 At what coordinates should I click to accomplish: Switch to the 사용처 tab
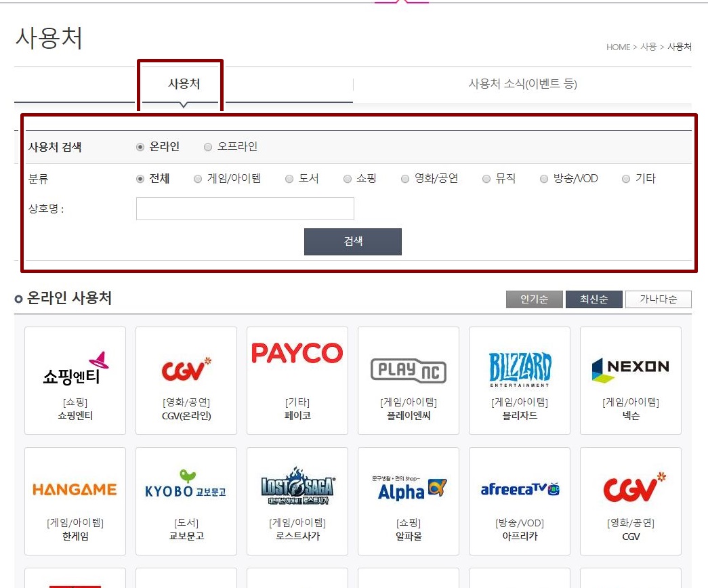tap(184, 84)
